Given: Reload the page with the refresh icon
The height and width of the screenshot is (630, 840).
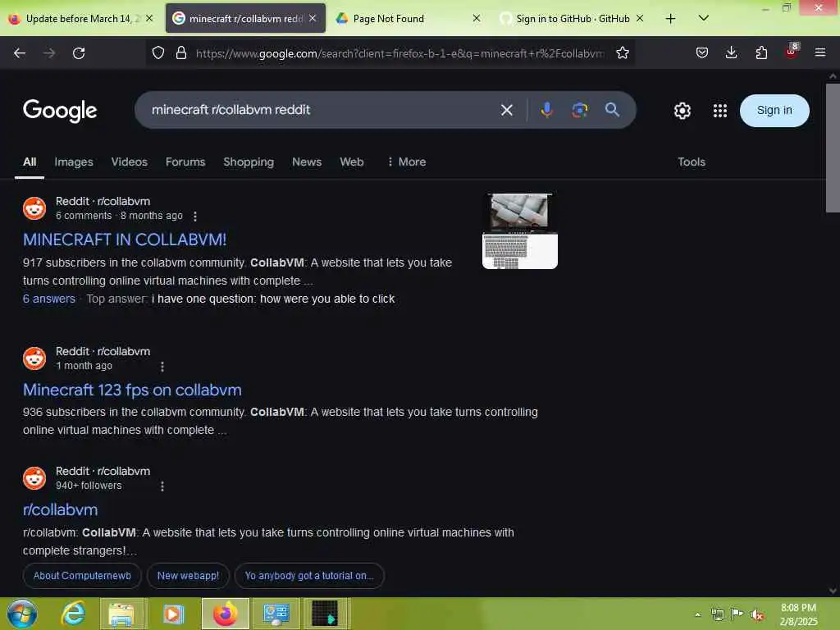Looking at the screenshot, I should click(79, 53).
